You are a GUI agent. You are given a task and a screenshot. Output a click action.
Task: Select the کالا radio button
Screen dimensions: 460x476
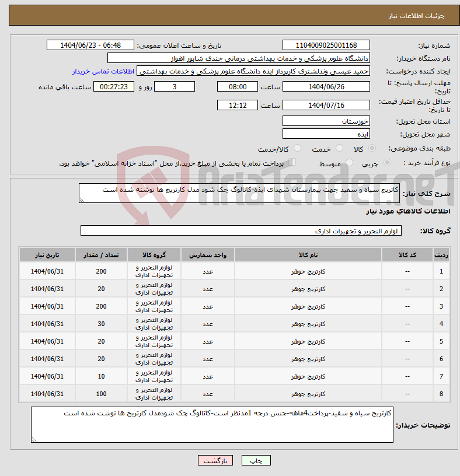point(372,148)
